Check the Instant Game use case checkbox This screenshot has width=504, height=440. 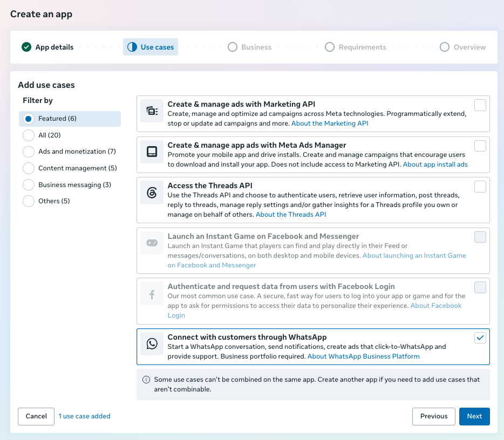(x=480, y=237)
